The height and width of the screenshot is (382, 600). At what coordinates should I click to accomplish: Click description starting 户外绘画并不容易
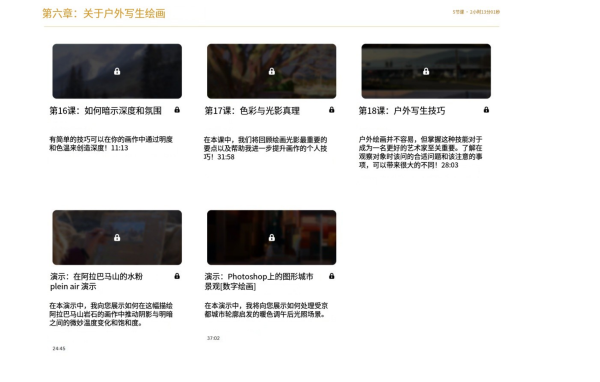coord(421,152)
